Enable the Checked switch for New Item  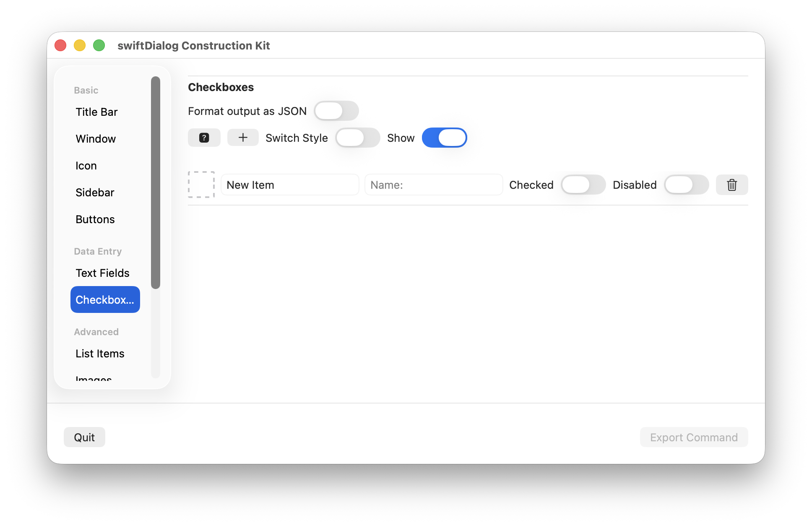pos(583,185)
